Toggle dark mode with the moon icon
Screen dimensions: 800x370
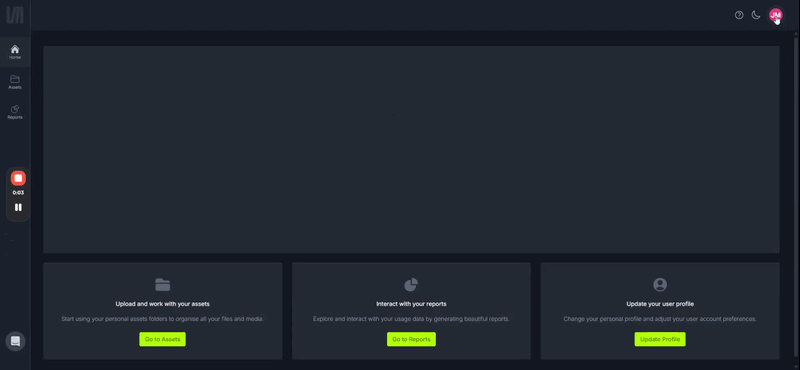click(756, 15)
